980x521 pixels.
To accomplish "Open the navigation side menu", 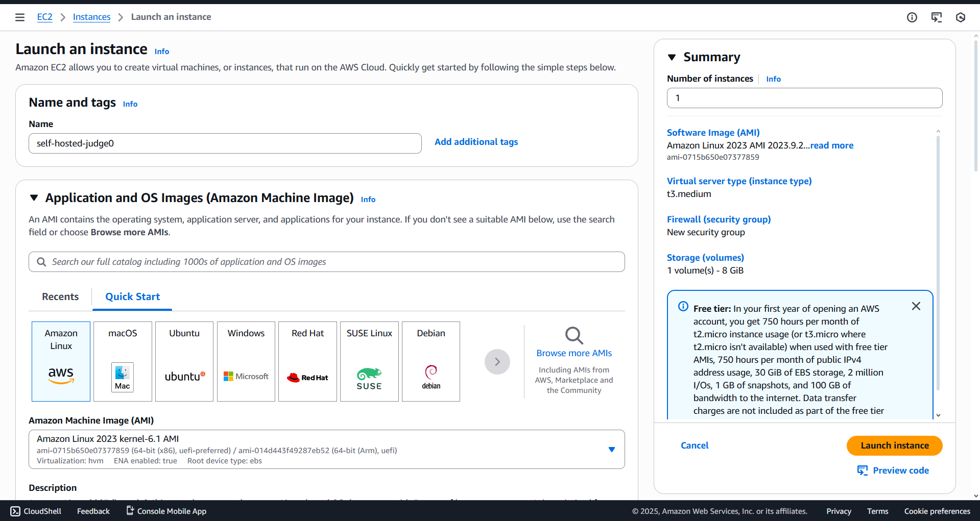I will tap(19, 17).
